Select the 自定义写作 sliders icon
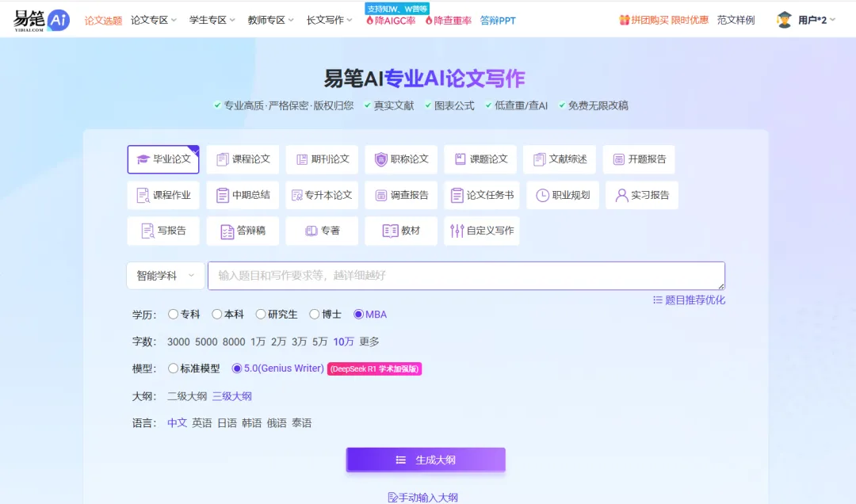856x504 pixels. tap(457, 231)
